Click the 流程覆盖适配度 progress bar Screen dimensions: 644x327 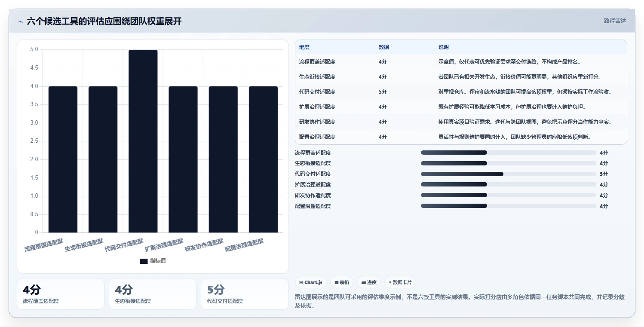click(x=509, y=153)
